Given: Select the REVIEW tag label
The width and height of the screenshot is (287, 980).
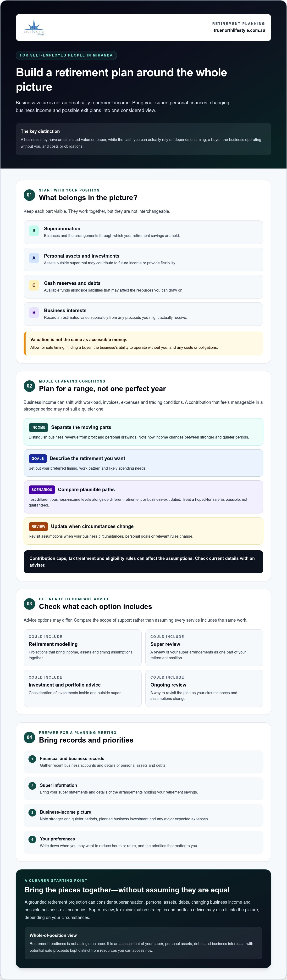Looking at the screenshot, I should click(39, 527).
